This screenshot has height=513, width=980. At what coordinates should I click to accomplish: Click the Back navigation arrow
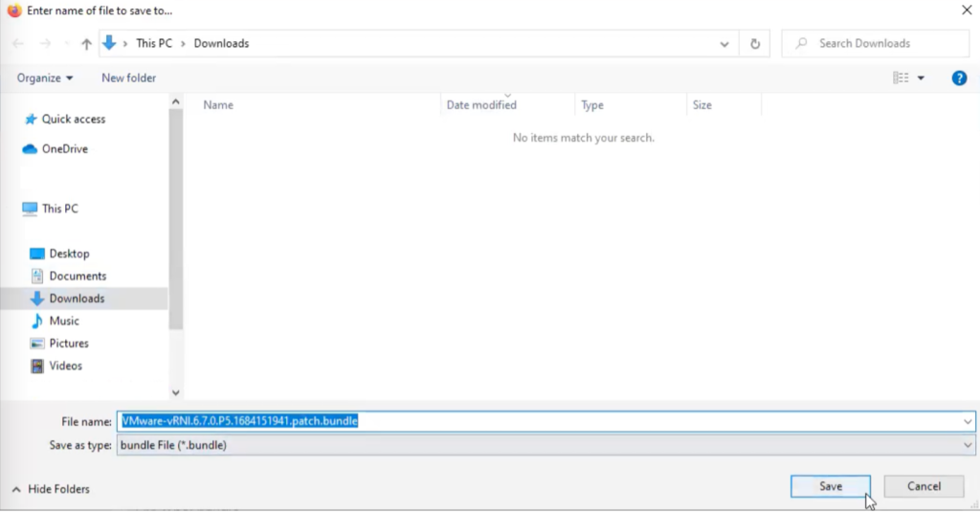tap(18, 44)
